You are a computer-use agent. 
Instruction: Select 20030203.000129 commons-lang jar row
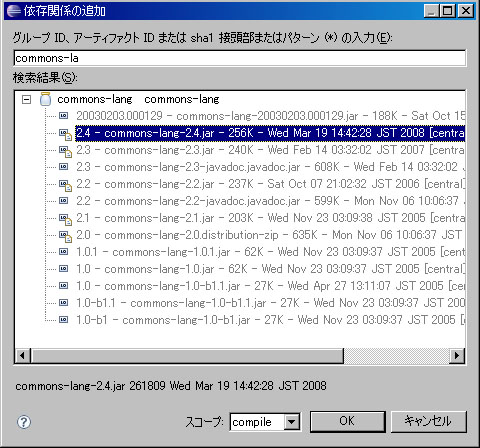coord(270,116)
